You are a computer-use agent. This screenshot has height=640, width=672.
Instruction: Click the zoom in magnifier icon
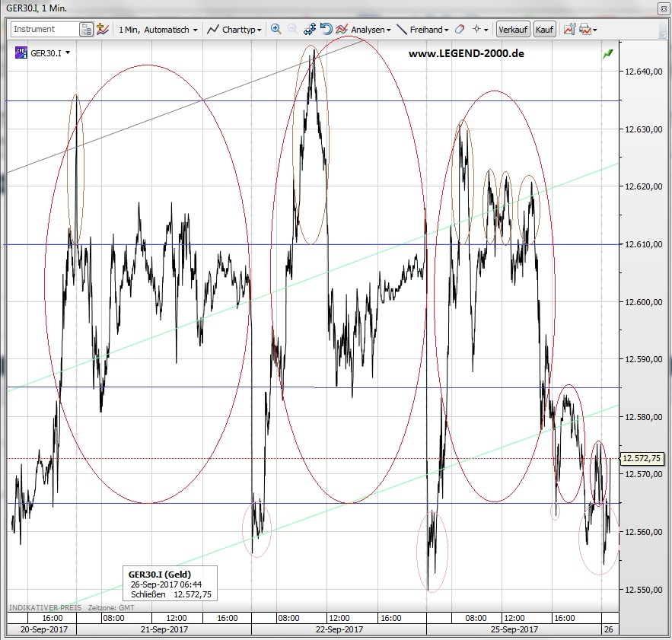[x=275, y=30]
